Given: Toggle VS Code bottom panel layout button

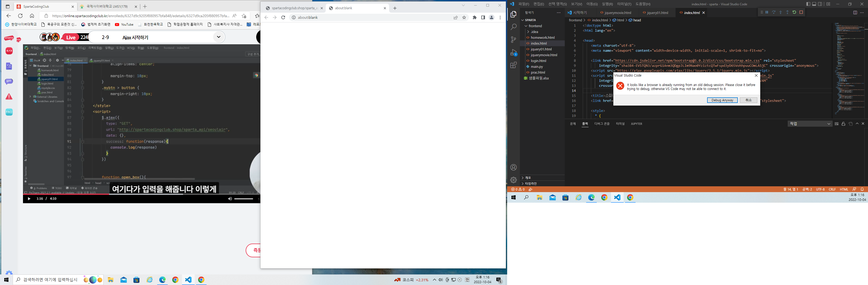Looking at the screenshot, I should click(814, 4).
